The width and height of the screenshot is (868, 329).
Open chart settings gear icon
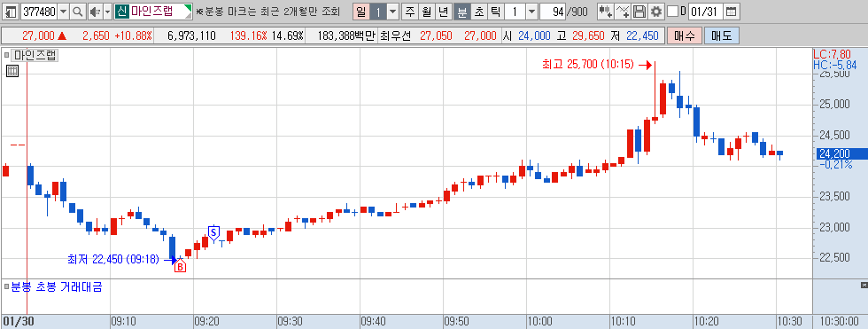click(656, 12)
